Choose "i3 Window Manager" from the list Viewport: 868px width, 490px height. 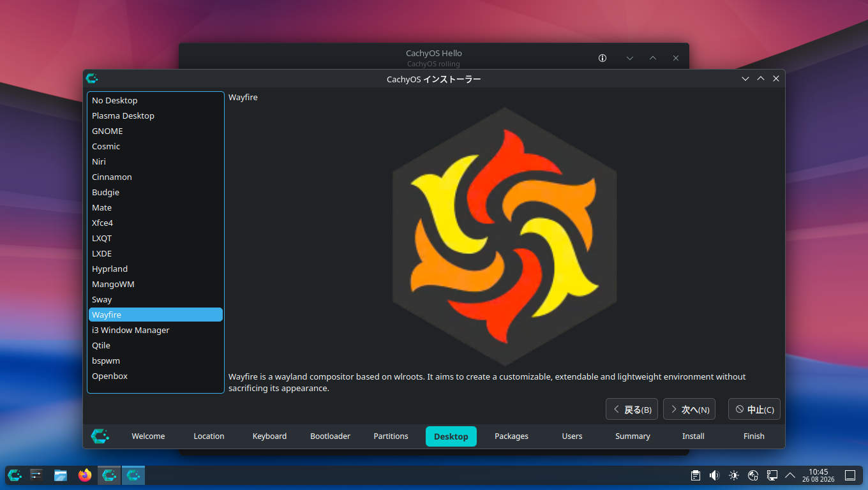click(156, 330)
